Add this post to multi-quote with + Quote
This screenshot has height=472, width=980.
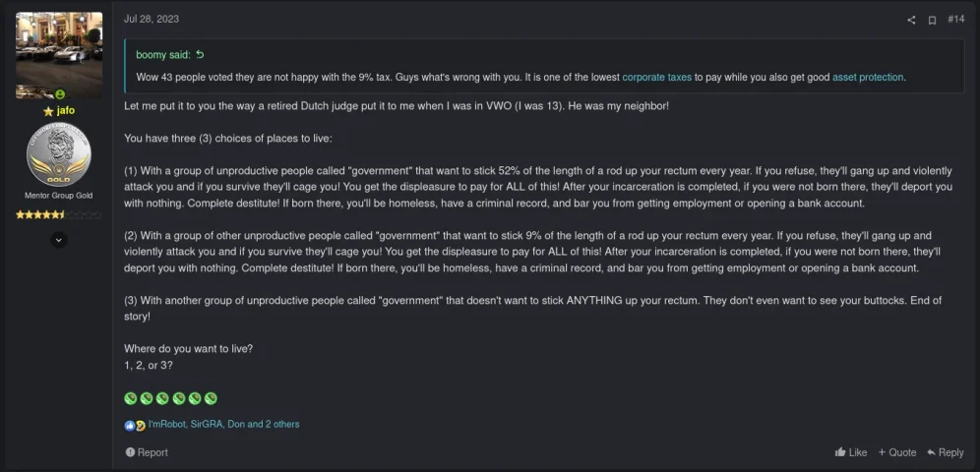[897, 452]
